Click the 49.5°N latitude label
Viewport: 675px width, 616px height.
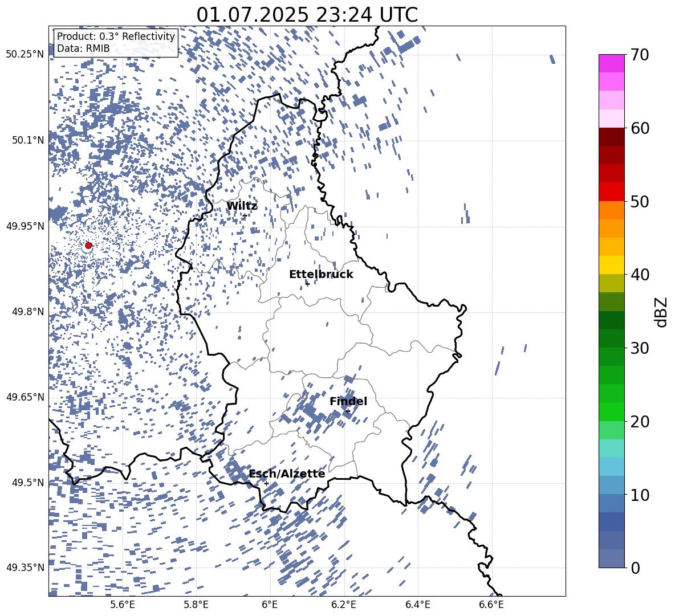click(29, 483)
